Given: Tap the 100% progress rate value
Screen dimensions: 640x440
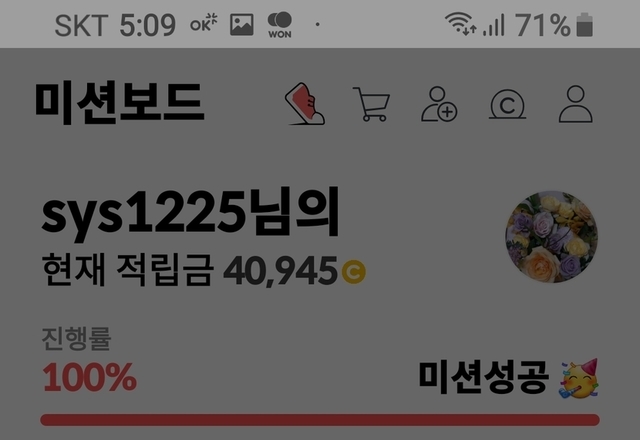Looking at the screenshot, I should tap(89, 377).
